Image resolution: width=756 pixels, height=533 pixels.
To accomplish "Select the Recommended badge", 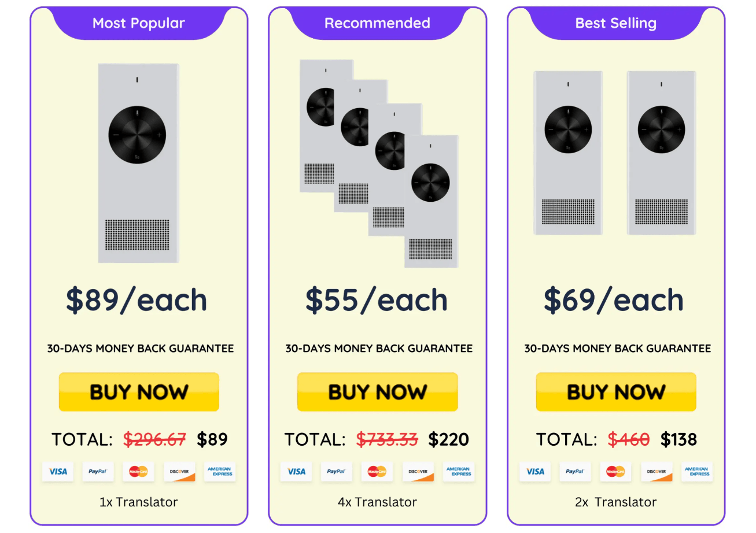I will (x=377, y=24).
